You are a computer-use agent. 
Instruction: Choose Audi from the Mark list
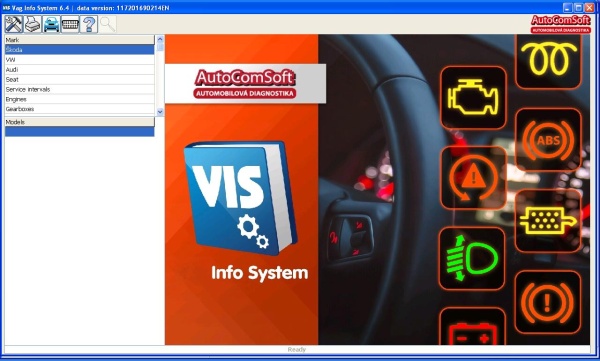coord(79,69)
